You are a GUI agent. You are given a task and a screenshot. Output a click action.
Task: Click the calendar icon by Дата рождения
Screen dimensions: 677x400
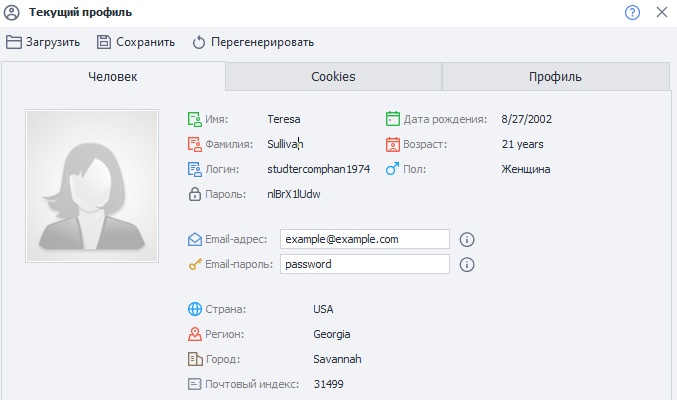pyautogui.click(x=393, y=119)
